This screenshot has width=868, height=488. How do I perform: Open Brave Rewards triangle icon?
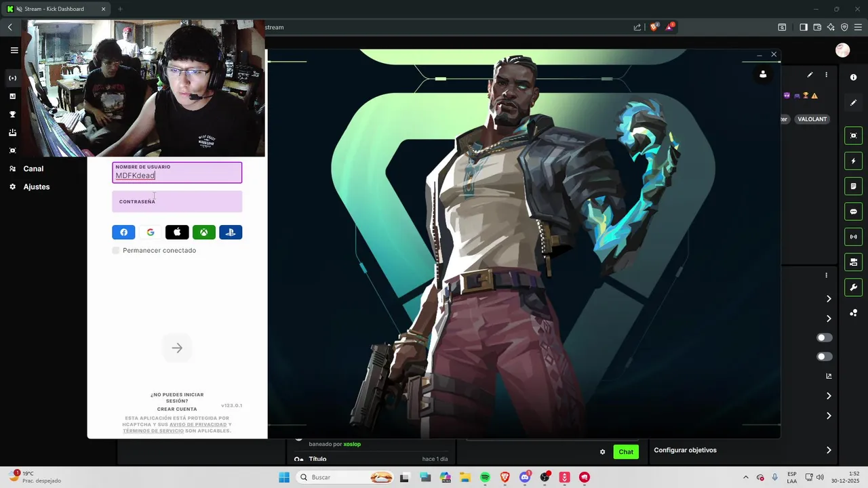[x=670, y=27]
